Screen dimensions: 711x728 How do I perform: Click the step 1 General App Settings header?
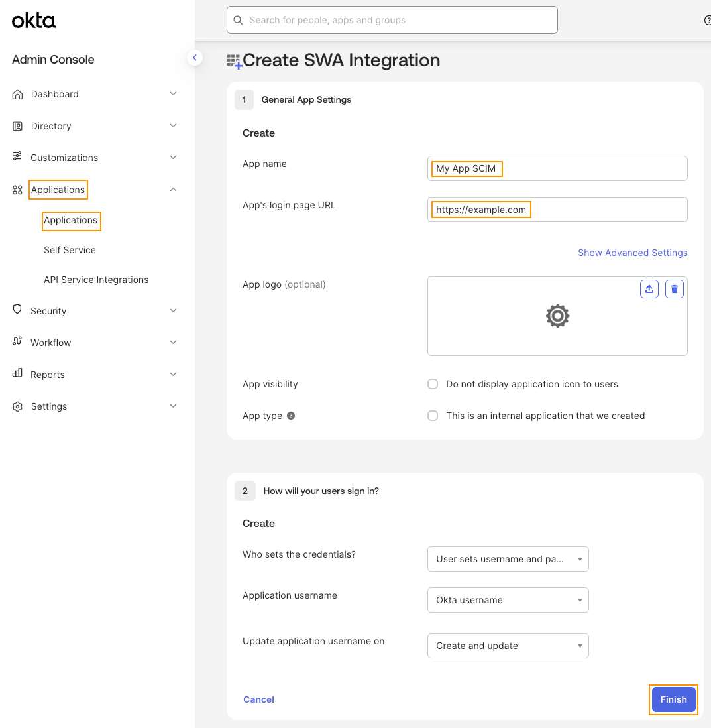click(x=306, y=100)
